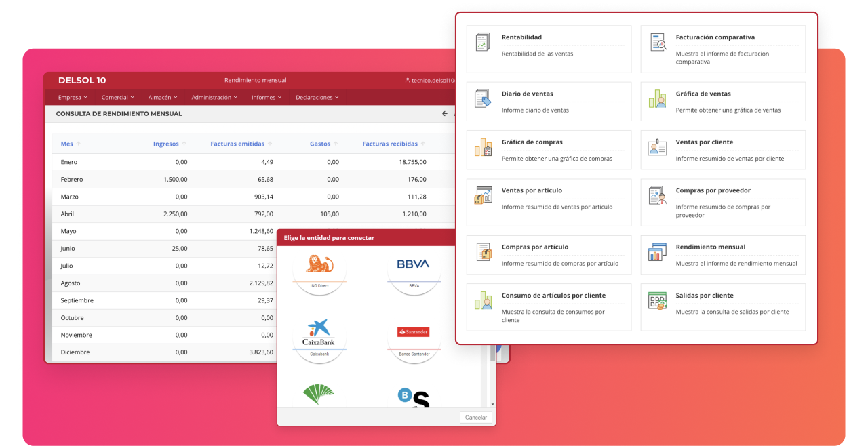Pick CaixaBank from the entity list
This screenshot has height=446, width=868.
pos(319,332)
